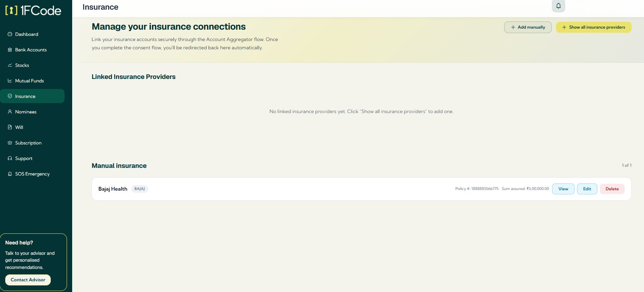This screenshot has height=292, width=644.
Task: Click the Manual insurance heading
Action: [x=119, y=166]
